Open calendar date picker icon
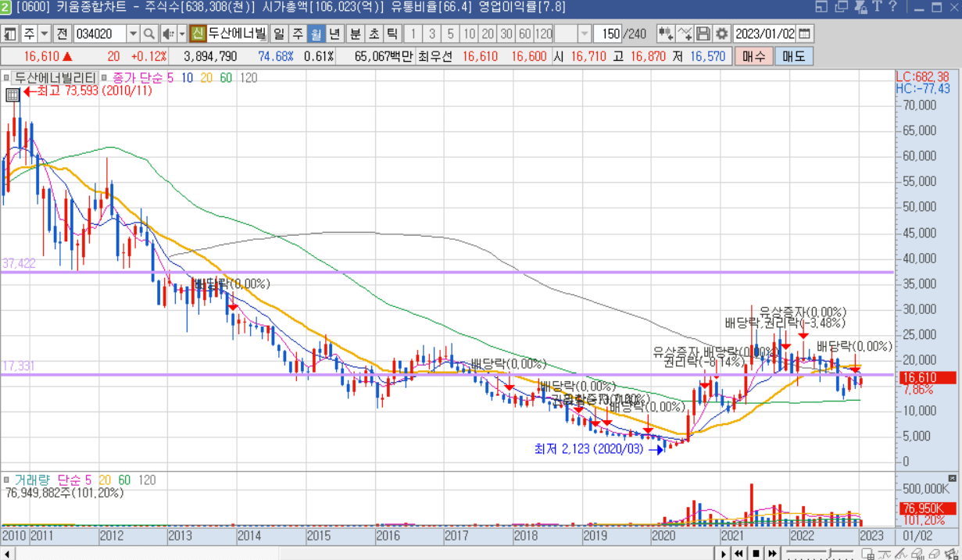 805,34
